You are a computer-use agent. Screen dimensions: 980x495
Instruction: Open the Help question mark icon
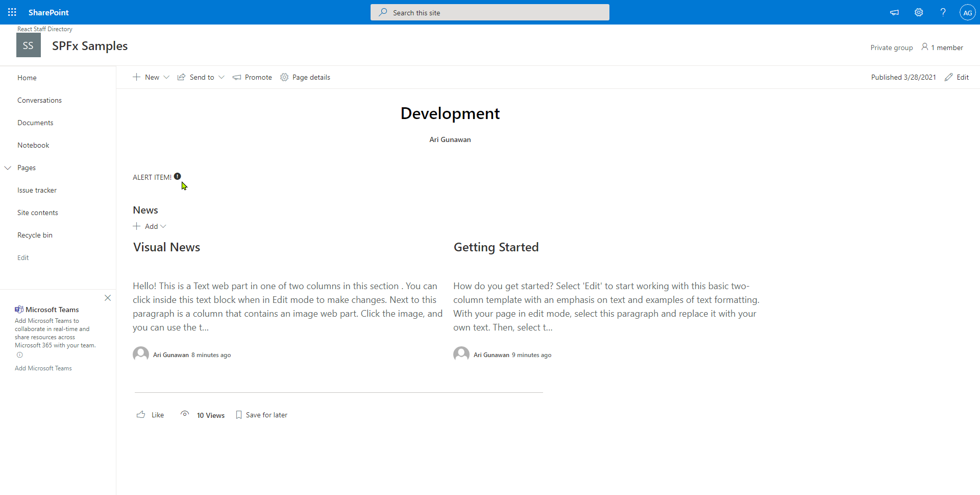click(x=943, y=12)
